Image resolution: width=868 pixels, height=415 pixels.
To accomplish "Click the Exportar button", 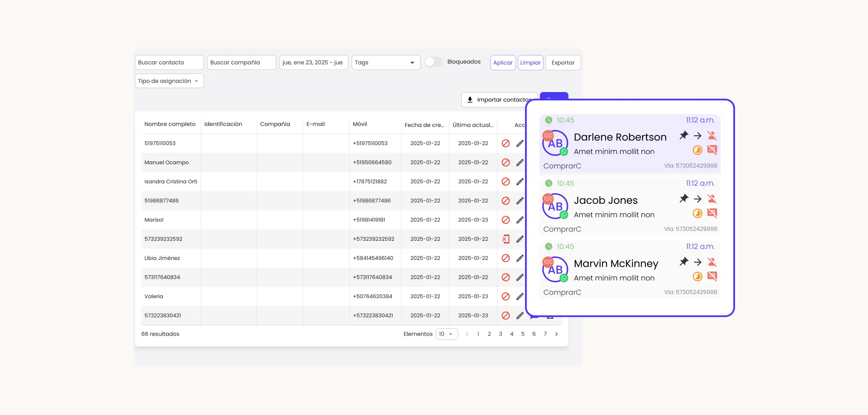I will coord(563,63).
